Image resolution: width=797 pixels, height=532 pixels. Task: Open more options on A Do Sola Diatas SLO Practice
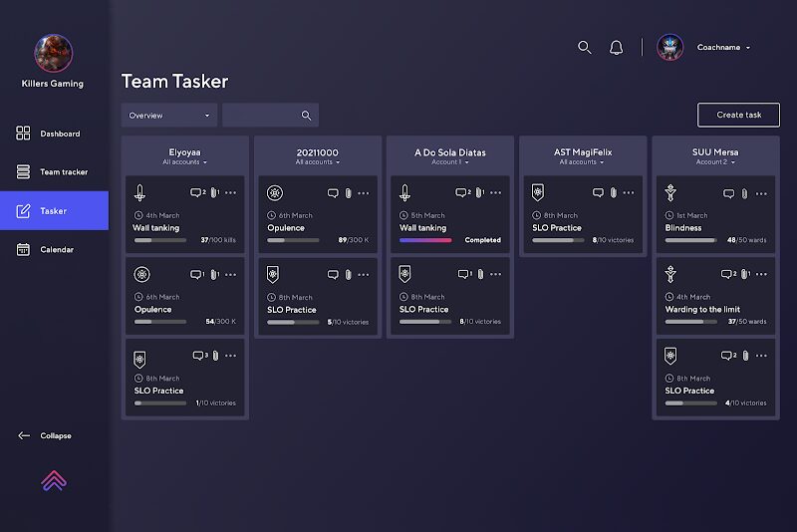pos(495,274)
